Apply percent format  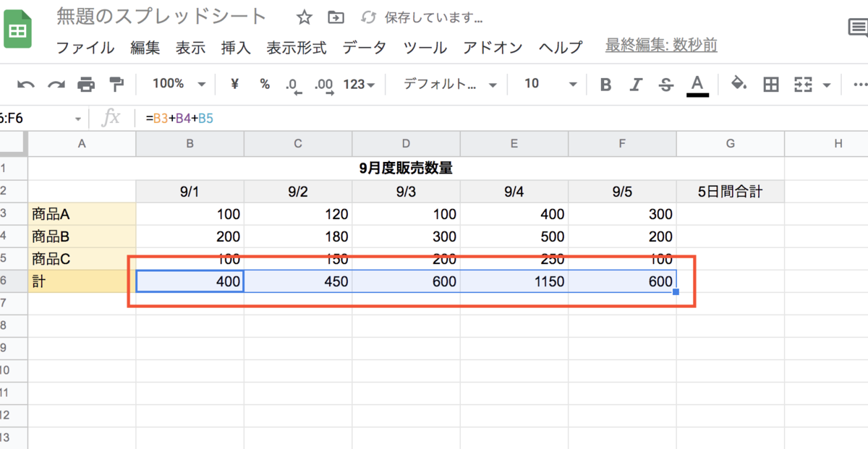click(265, 84)
